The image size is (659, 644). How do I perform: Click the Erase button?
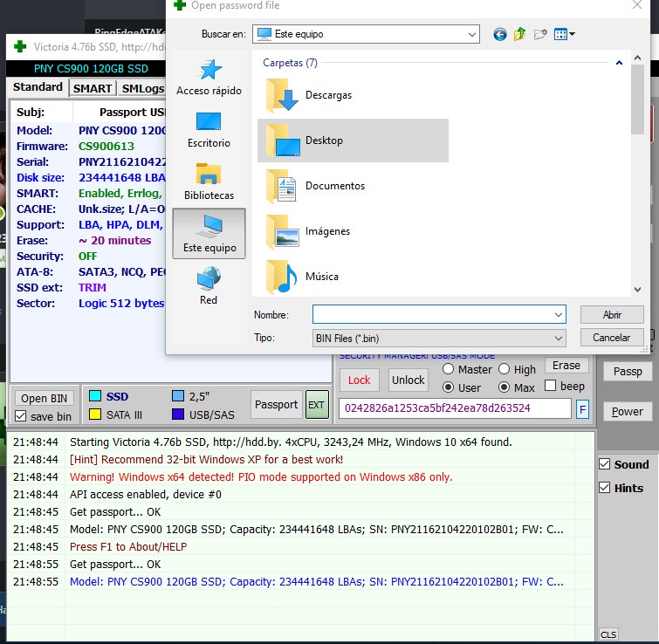click(x=566, y=366)
